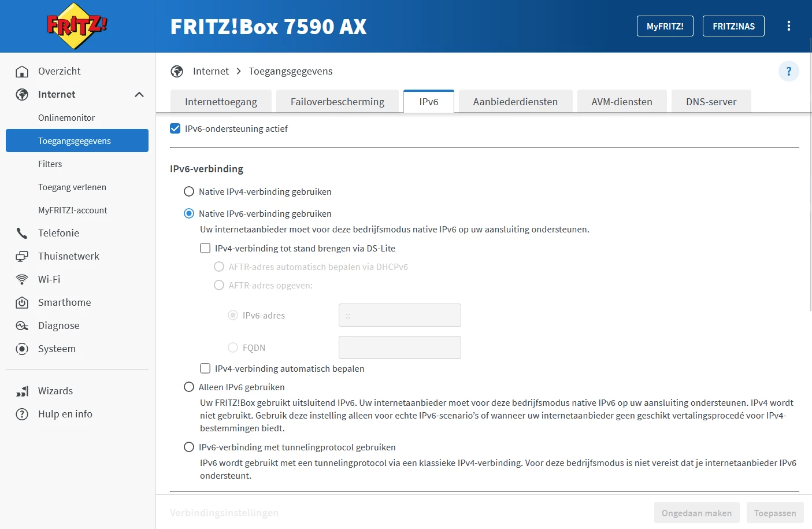This screenshot has height=529, width=812.
Task: Click Internet in the breadcrumb
Action: 211,71
